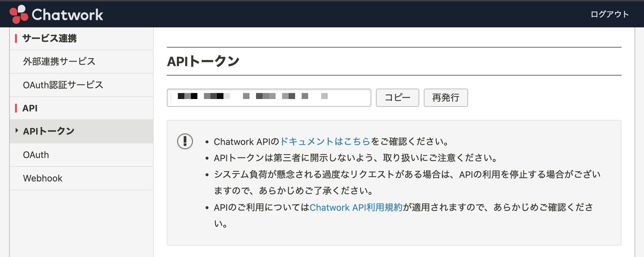Click サービス連携 section heading

tap(50, 38)
